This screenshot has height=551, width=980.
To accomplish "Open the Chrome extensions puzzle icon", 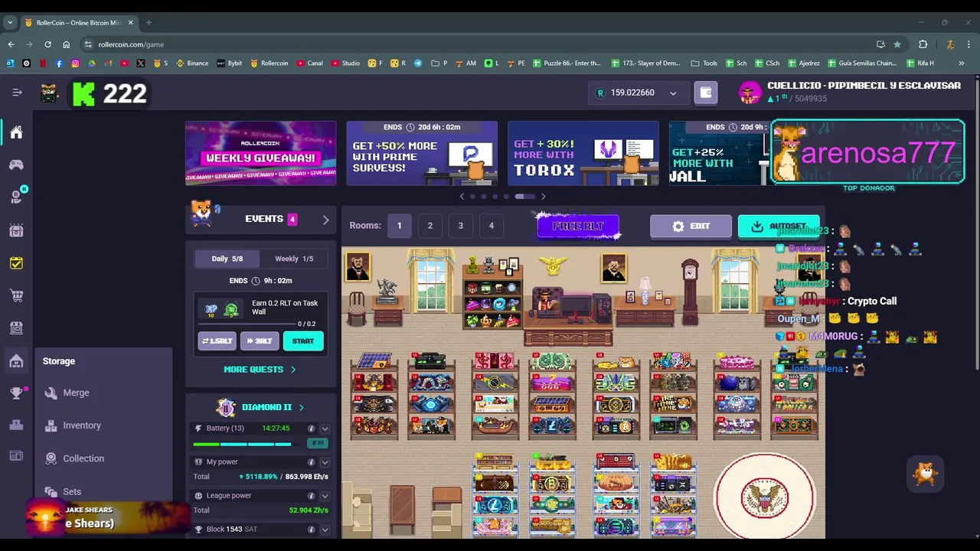I will click(x=923, y=44).
